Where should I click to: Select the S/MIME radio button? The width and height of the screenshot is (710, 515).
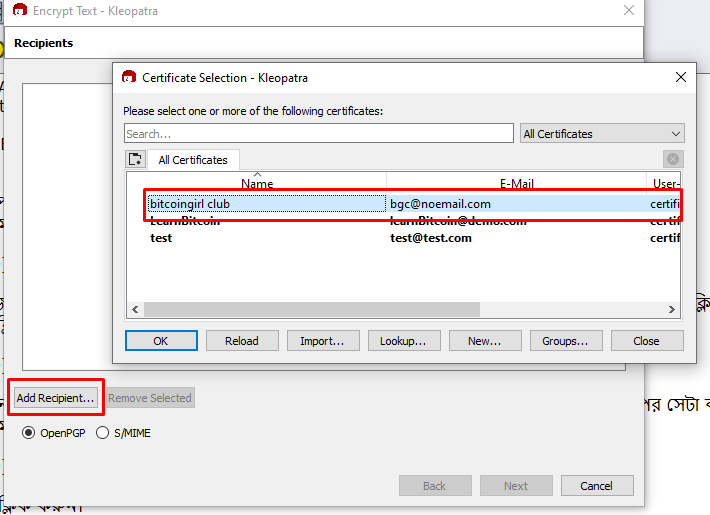click(x=102, y=433)
